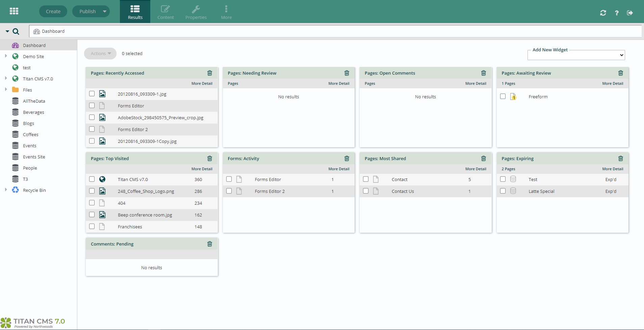Open the More menu

tap(226, 11)
